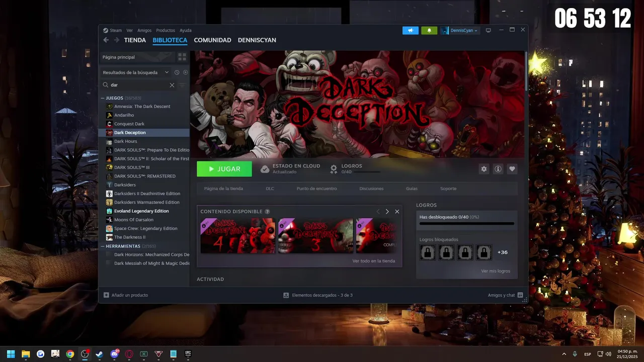Image resolution: width=644 pixels, height=362 pixels.
Task: Open the first locked achievement icon
Action: tap(428, 252)
